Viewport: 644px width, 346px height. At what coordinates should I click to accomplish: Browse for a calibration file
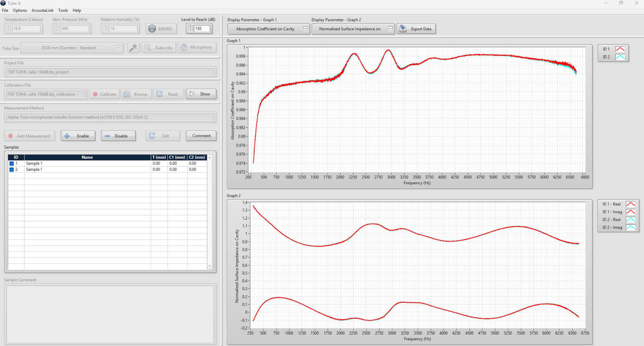click(x=136, y=94)
